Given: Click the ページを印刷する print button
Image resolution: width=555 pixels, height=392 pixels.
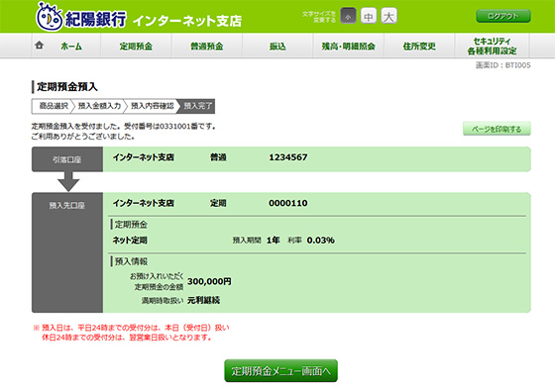Looking at the screenshot, I should (497, 129).
